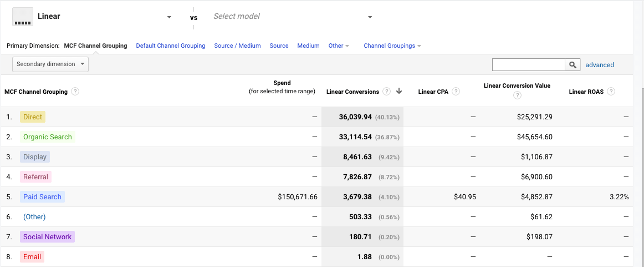Click the search magnifier button

(573, 65)
